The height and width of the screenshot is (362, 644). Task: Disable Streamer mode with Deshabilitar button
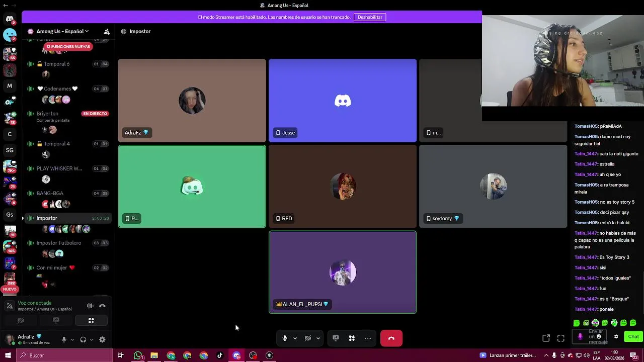pos(370,17)
